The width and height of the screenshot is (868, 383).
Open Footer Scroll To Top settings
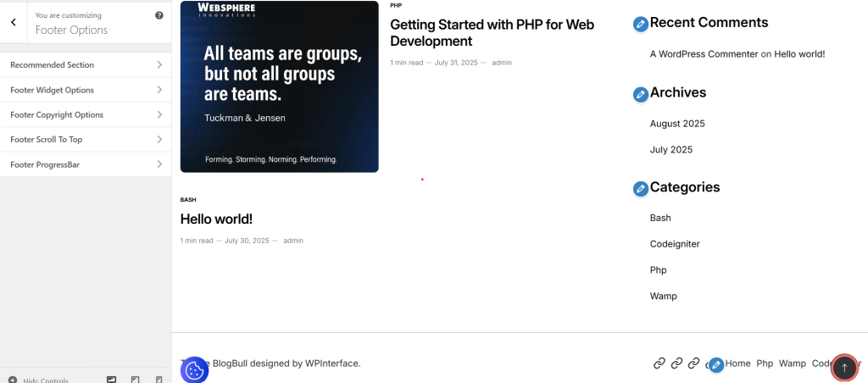click(86, 139)
